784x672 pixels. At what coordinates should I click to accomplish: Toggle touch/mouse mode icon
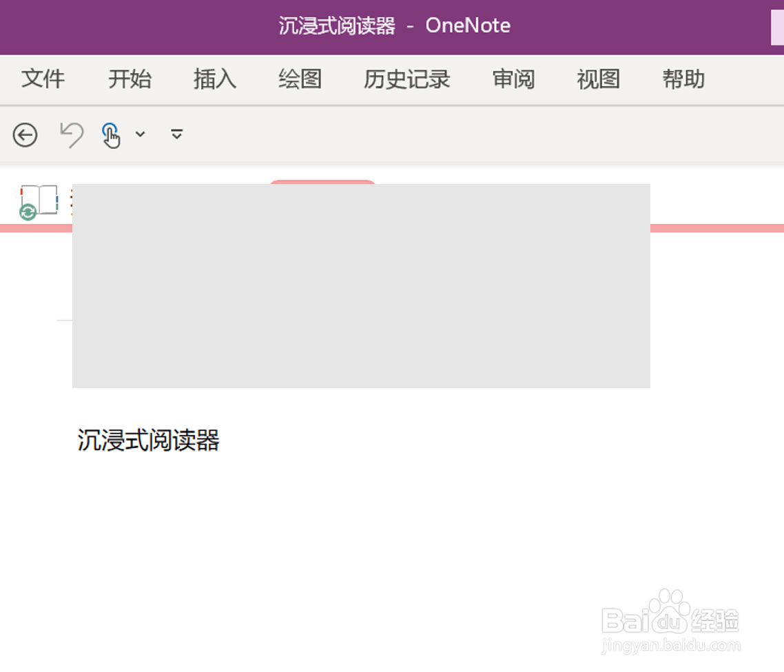tap(110, 136)
